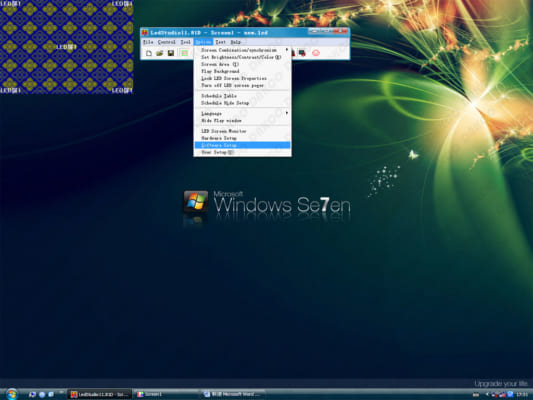Viewport: 533px width, 400px height.
Task: Choose Software Setup menu entry
Action: tap(242, 145)
